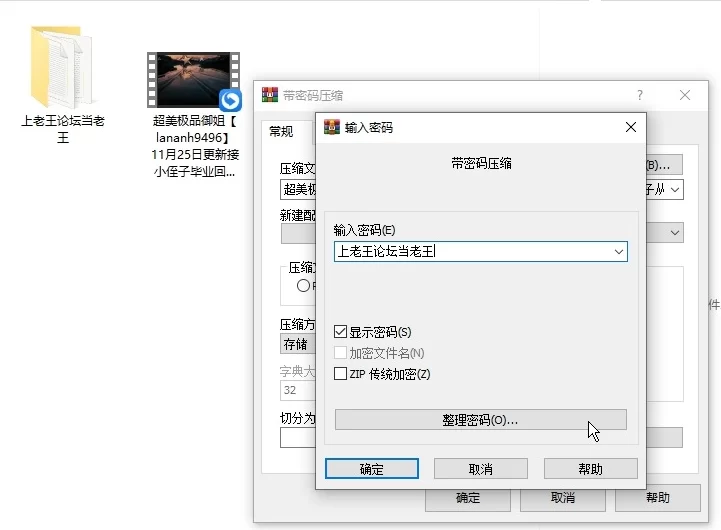Click the browse (B)... button

coord(664,165)
